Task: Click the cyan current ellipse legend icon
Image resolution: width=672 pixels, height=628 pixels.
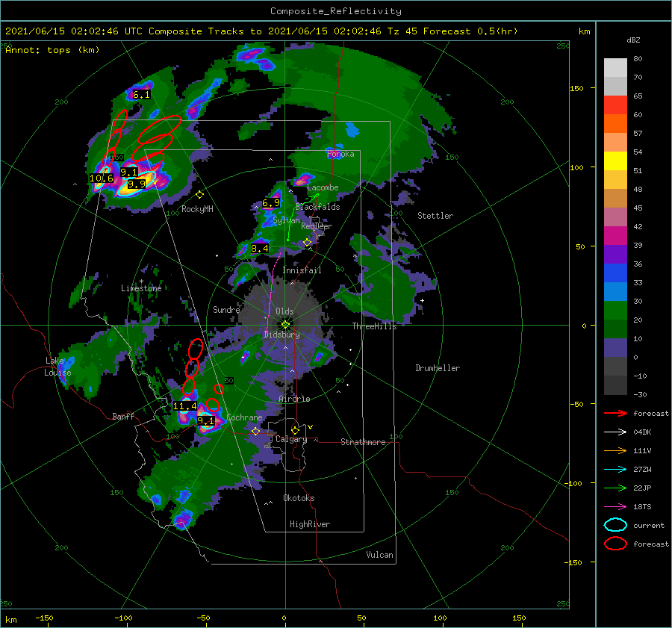Action: point(615,525)
